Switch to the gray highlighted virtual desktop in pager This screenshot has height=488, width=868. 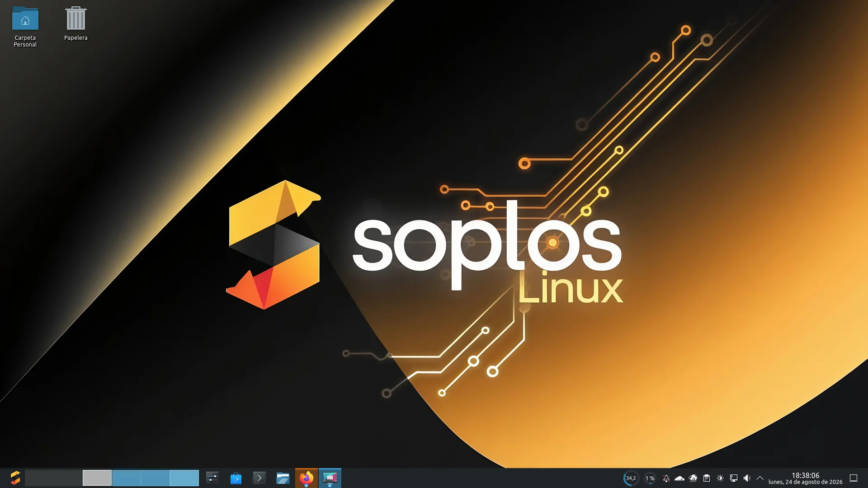pyautogui.click(x=97, y=478)
